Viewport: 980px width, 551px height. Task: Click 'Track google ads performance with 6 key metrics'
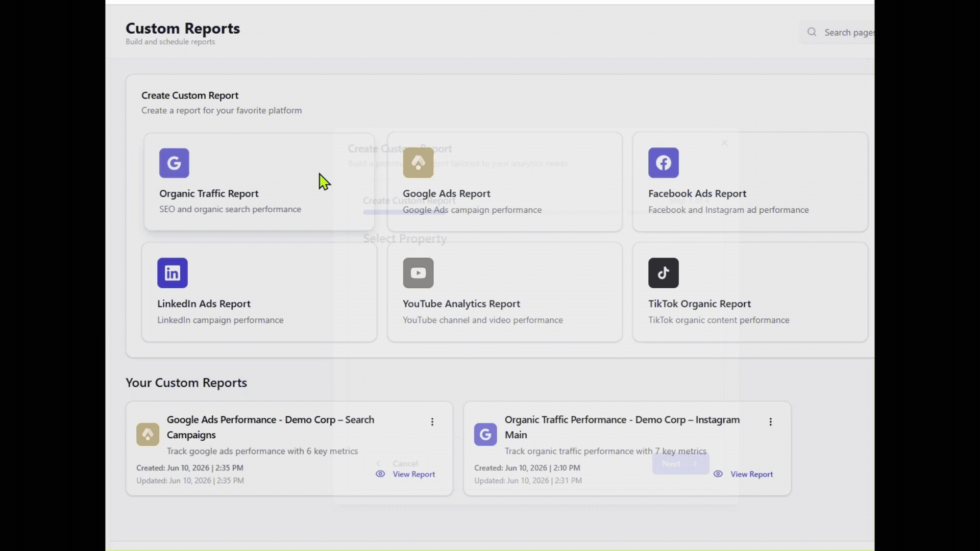[x=262, y=451]
